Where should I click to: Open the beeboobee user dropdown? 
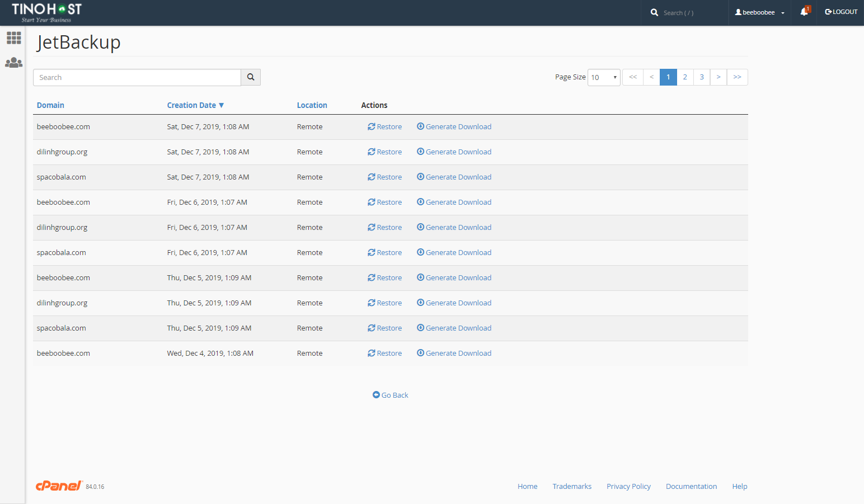[x=760, y=12]
